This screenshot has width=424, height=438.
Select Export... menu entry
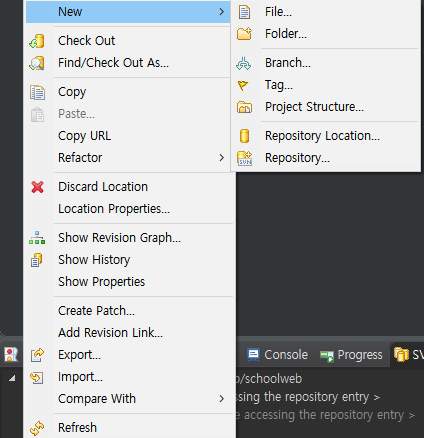128,355
